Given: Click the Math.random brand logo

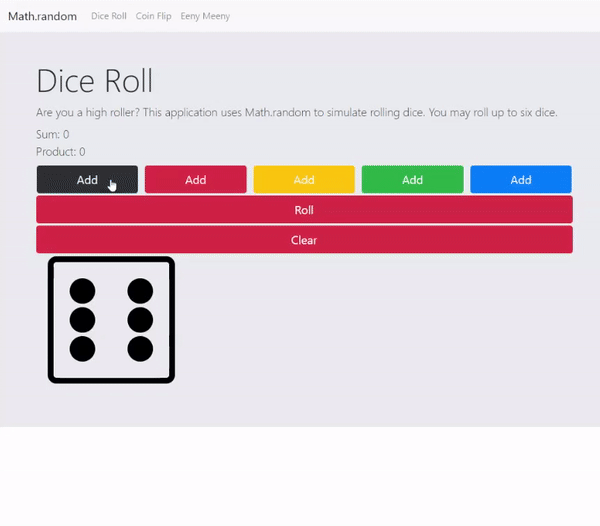Looking at the screenshot, I should [42, 16].
